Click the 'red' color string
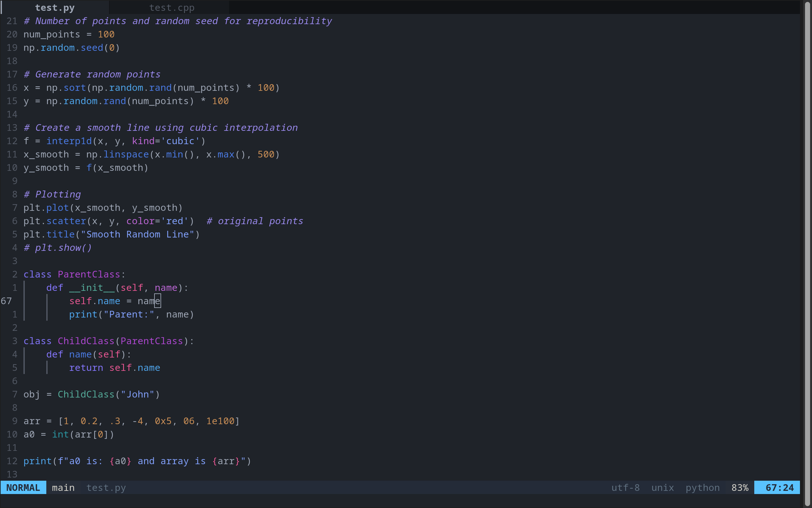 coord(174,221)
